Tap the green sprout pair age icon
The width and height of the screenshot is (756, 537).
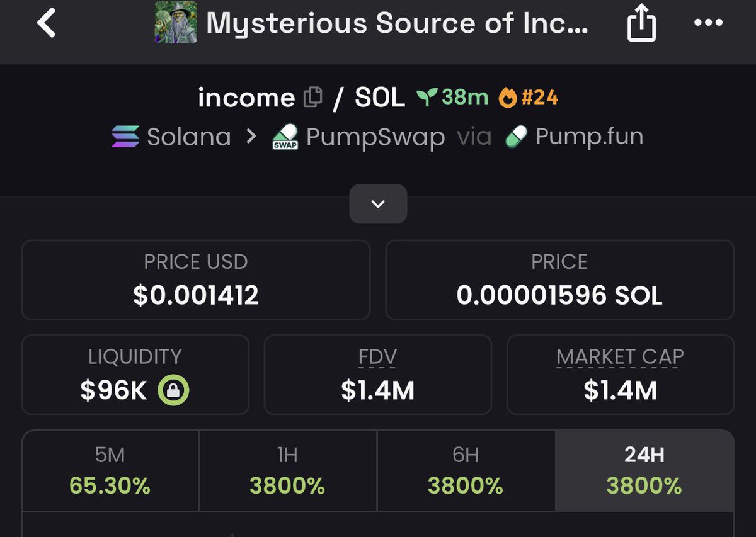pyautogui.click(x=427, y=97)
